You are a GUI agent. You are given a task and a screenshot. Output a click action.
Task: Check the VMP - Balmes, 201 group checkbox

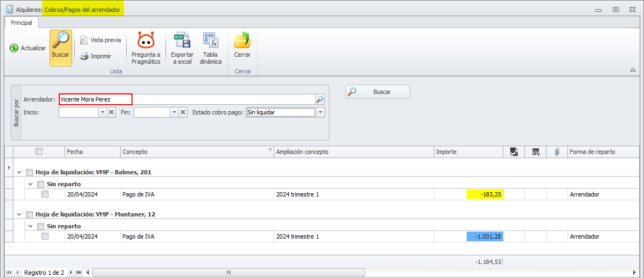pyautogui.click(x=29, y=172)
